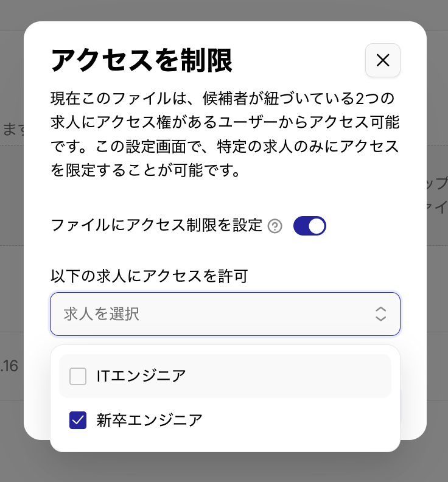Click the up-down chevron in 求人を選択
448x482 pixels.
coord(380,314)
